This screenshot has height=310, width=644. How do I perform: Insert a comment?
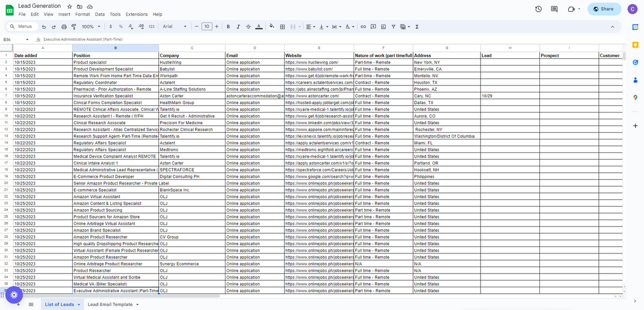(373, 27)
